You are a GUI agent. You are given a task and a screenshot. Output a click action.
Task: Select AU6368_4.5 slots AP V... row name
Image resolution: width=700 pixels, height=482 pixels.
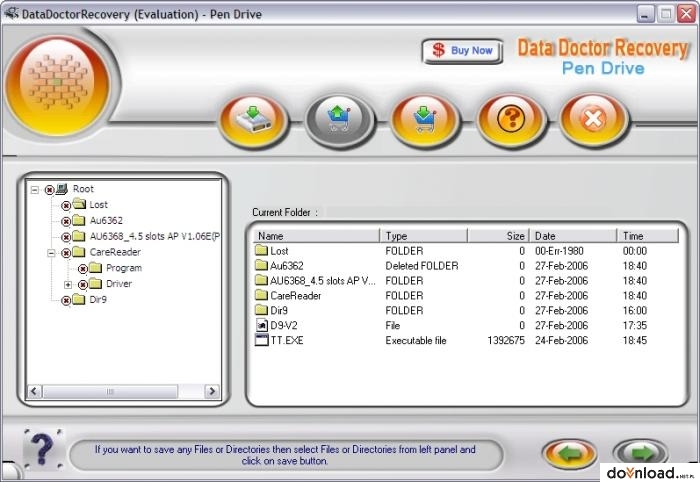(x=323, y=281)
